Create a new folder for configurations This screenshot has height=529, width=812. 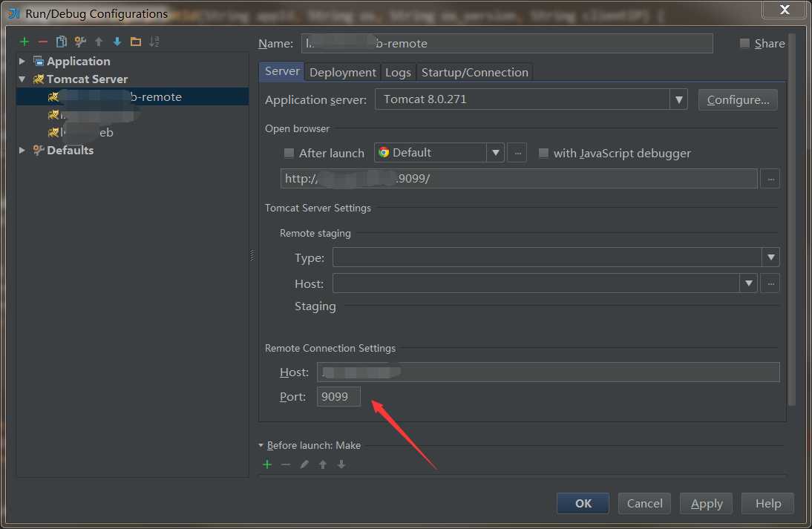(136, 42)
